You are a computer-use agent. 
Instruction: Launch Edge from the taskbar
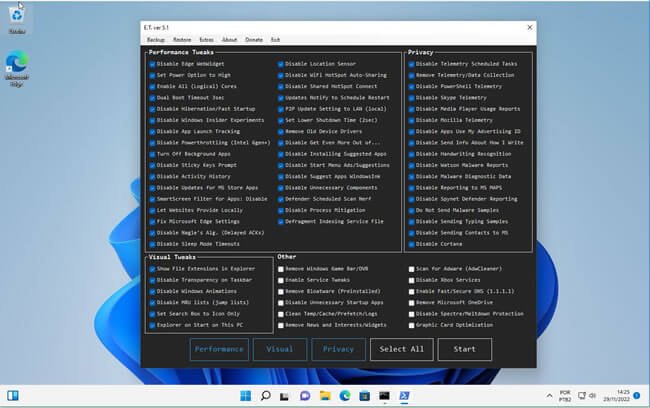click(x=344, y=396)
